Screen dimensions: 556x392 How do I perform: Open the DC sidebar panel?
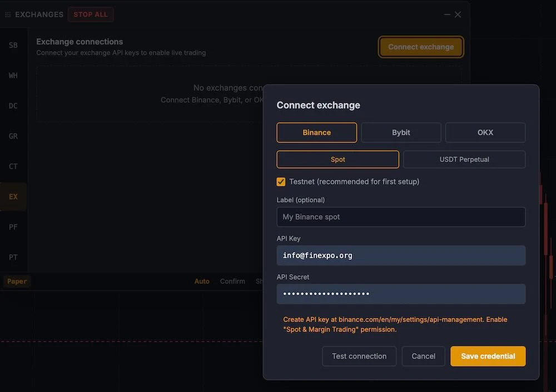[13, 106]
